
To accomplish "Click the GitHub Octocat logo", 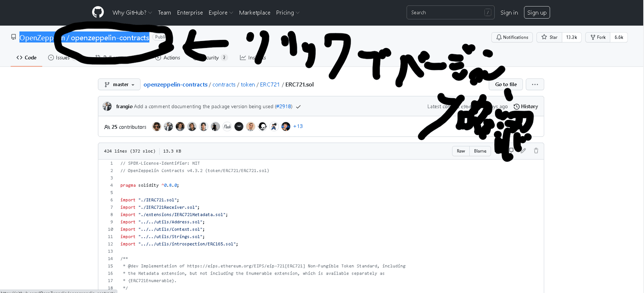I will [x=98, y=12].
